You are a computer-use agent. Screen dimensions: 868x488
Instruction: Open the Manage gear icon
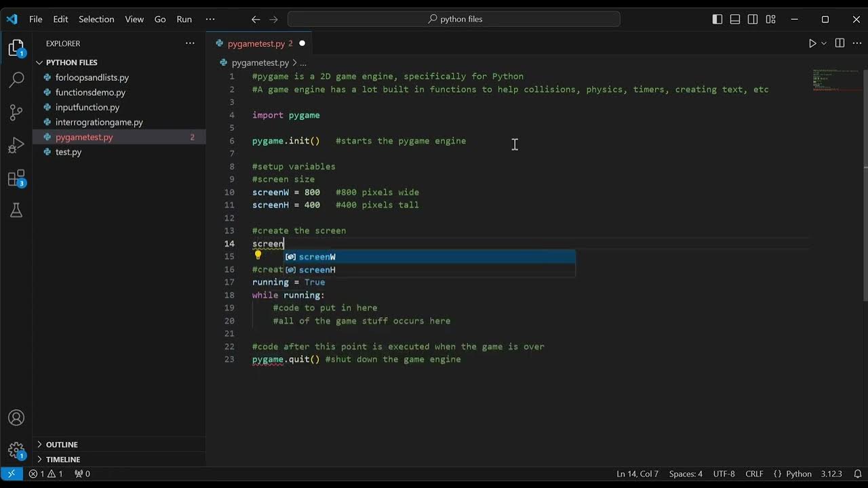pos(16,450)
